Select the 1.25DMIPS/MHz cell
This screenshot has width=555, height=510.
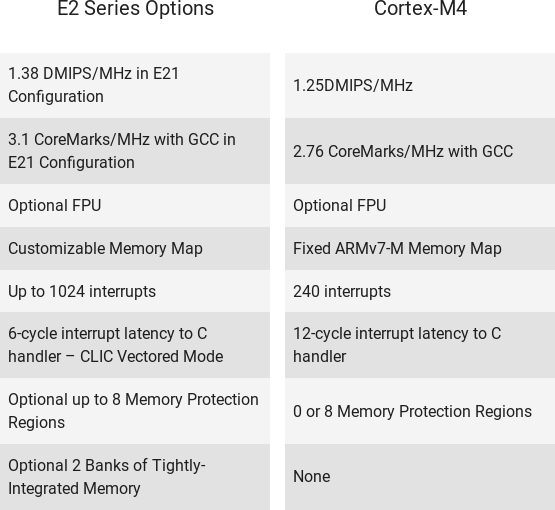(420, 85)
